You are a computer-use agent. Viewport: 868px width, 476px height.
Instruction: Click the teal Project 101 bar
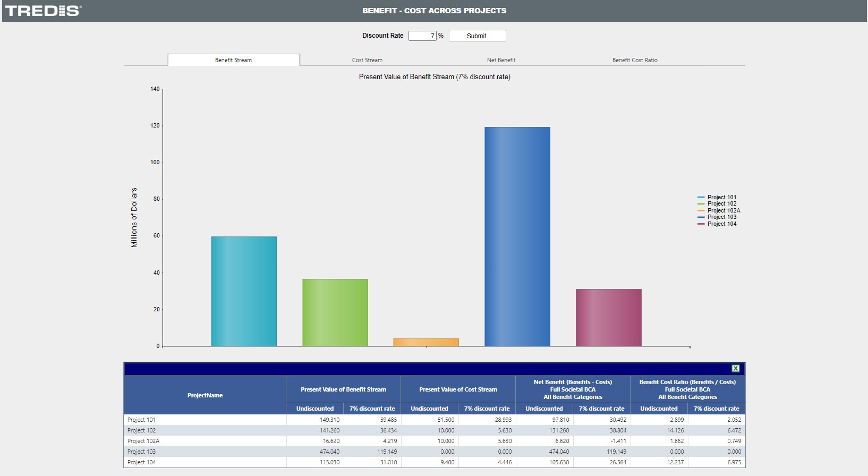click(x=244, y=291)
